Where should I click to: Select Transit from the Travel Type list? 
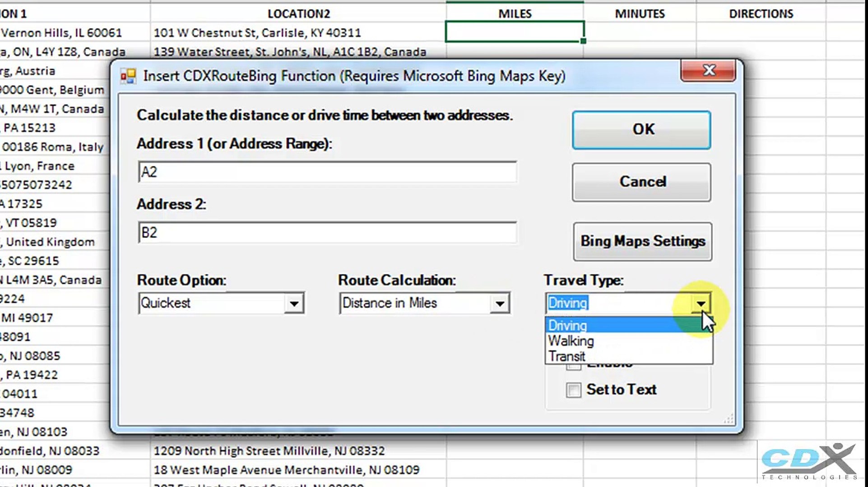[x=567, y=356]
